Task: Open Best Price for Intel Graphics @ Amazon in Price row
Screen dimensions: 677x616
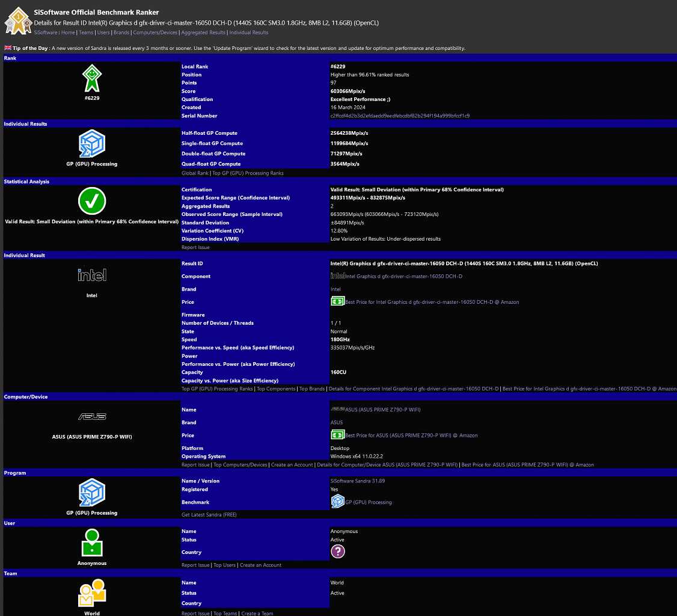Action: click(432, 303)
